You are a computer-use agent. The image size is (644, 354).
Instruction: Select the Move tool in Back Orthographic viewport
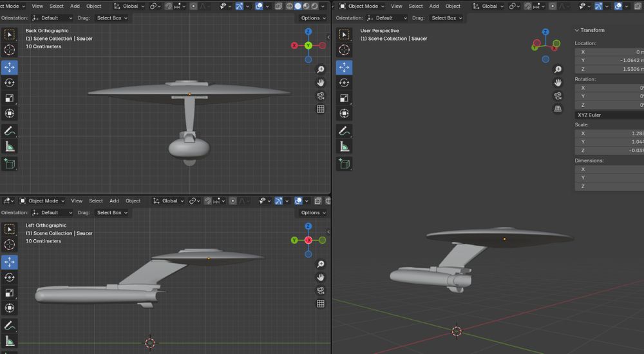click(x=10, y=67)
